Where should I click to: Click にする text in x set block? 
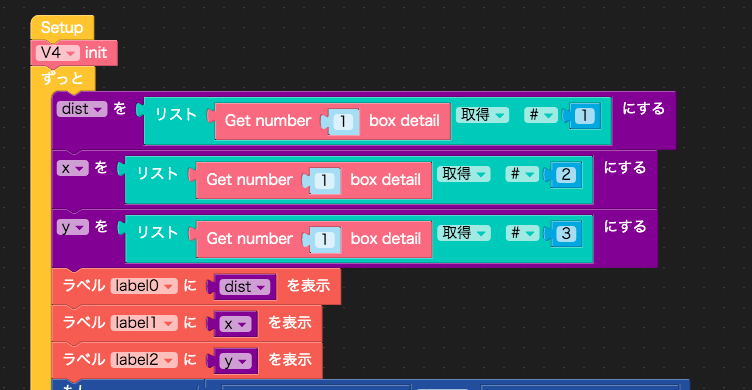coord(625,168)
